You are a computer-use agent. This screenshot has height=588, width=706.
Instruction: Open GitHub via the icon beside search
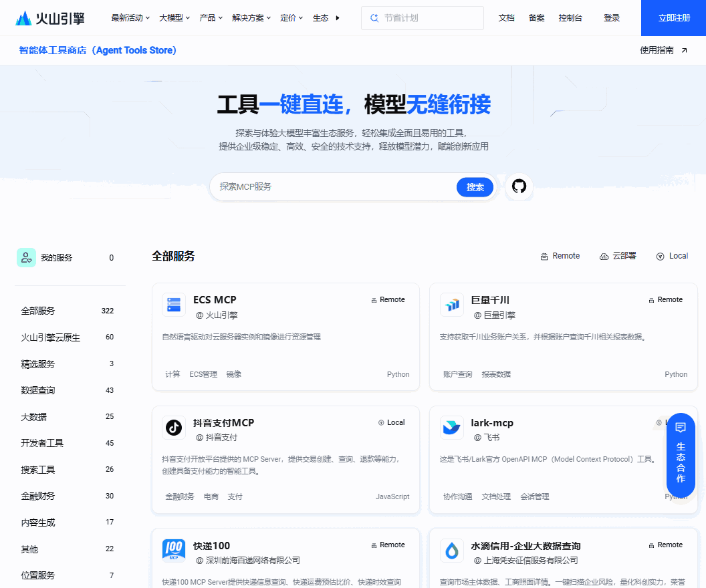pos(519,187)
